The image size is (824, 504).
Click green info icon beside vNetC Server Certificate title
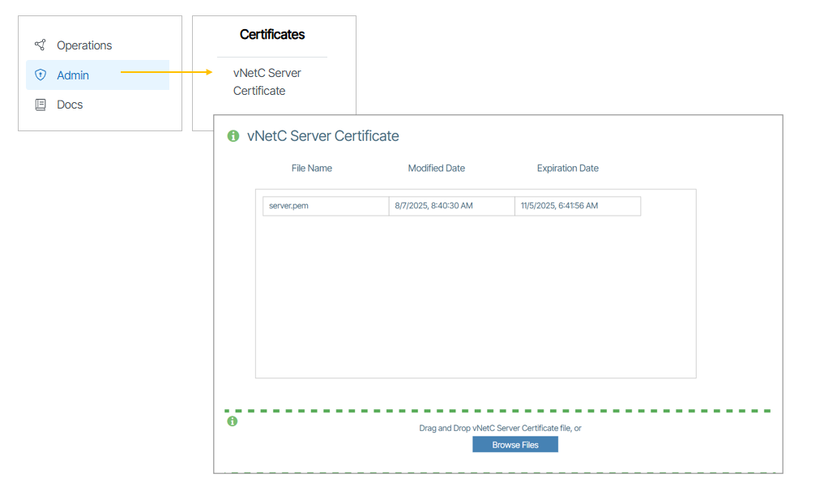pos(233,136)
